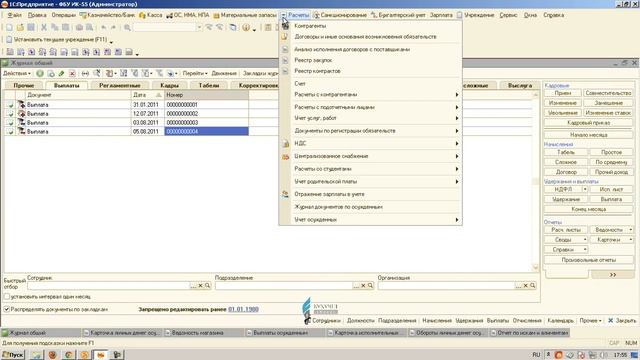This screenshot has height=360, width=640.
Task: Click the Print preview icon
Action: (x=89, y=27)
